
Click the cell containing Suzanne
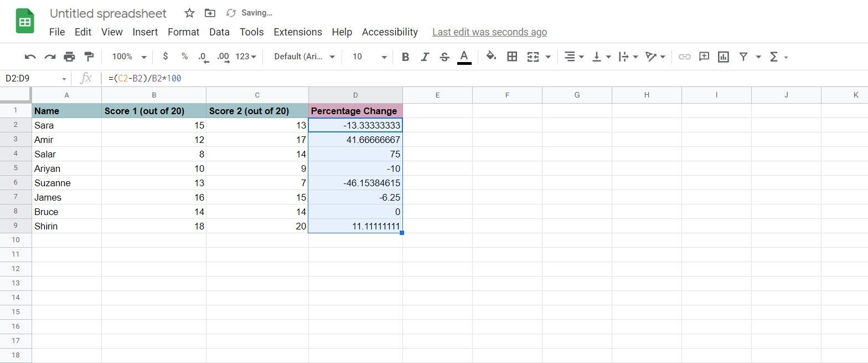coord(66,183)
